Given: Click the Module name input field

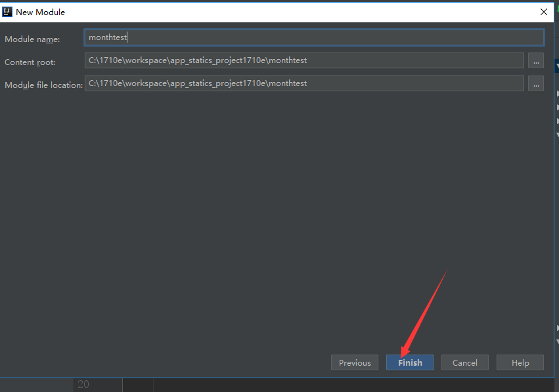Looking at the screenshot, I should click(314, 37).
